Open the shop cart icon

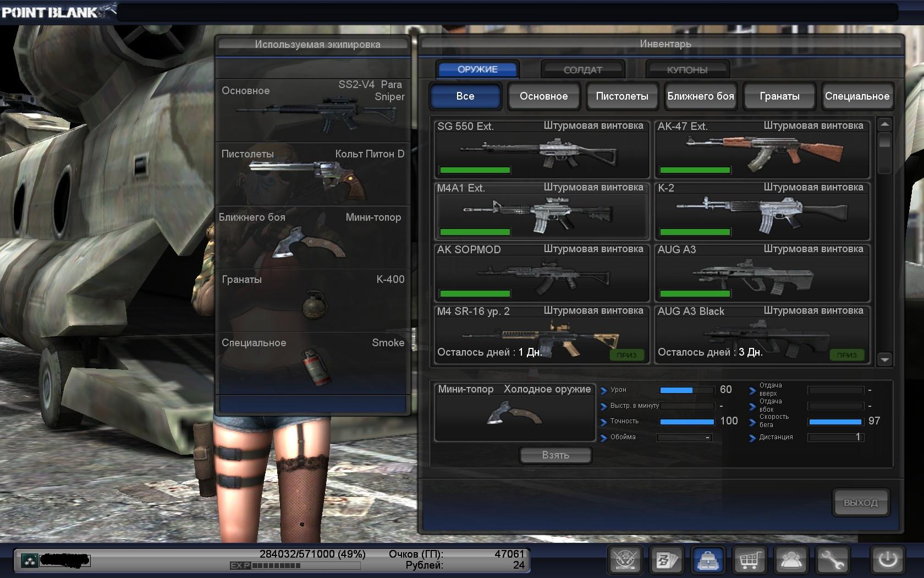[749, 560]
